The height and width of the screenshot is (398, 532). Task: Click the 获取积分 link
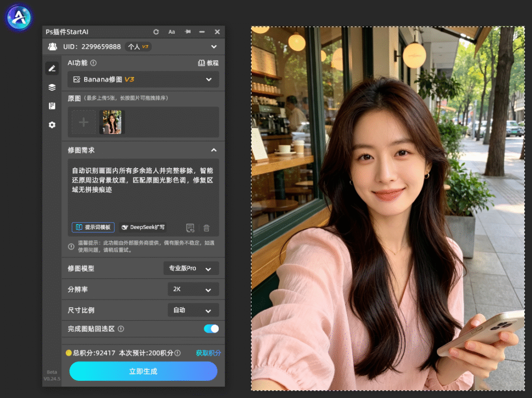coord(208,353)
